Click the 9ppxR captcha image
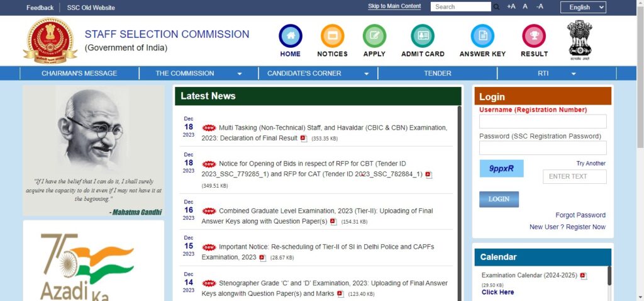644x301 pixels. coord(501,168)
